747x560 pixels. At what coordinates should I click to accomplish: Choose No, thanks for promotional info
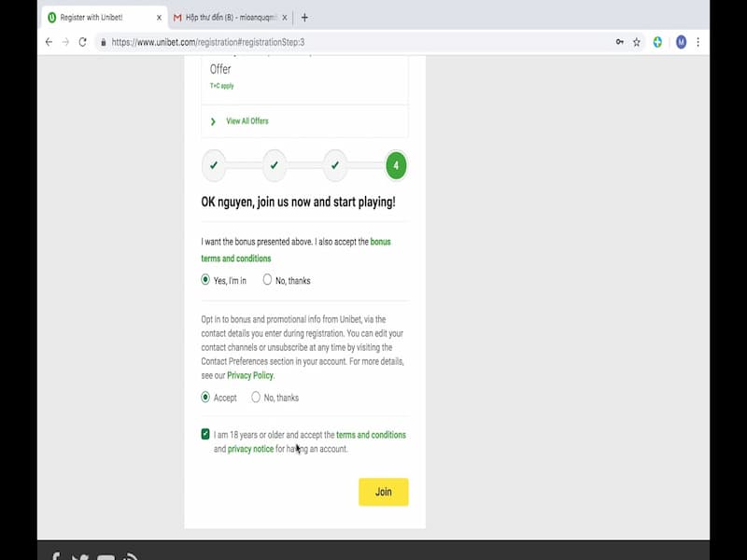click(256, 397)
